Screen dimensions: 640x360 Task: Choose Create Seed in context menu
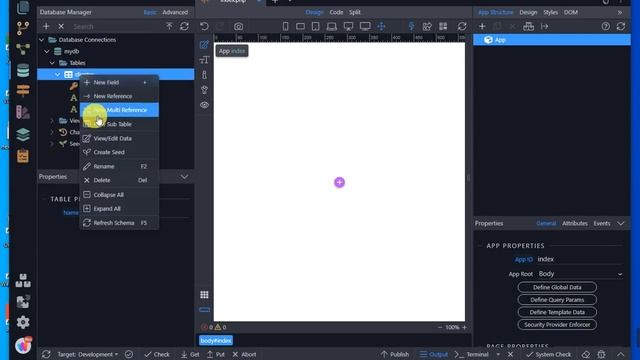tap(119, 152)
